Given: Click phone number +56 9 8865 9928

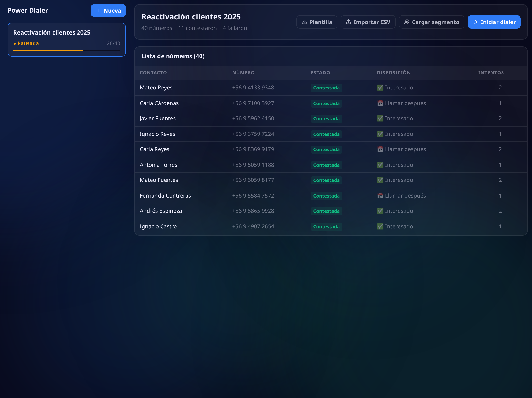Looking at the screenshot, I should pos(253,211).
